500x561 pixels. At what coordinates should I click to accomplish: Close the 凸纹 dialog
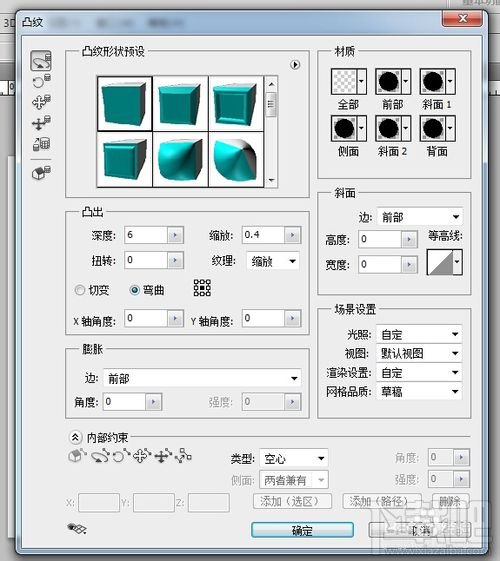pyautogui.click(x=462, y=19)
